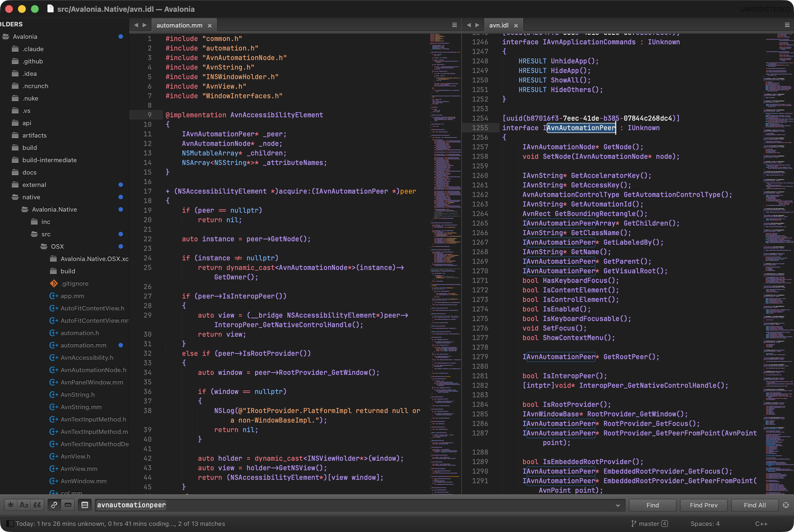This screenshot has width=794, height=532.
Task: Close the find panel
Action: 786,505
